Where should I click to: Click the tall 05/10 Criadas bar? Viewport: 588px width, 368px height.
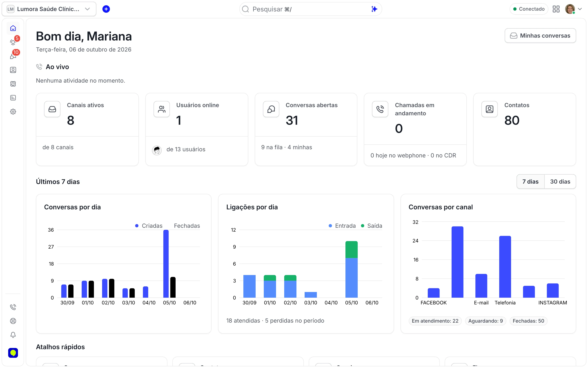pos(166,264)
